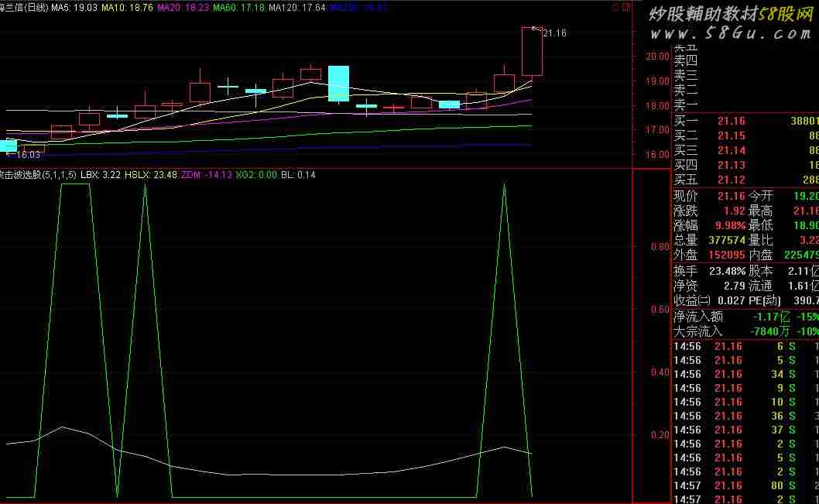Click the 净流入额 net inflow row
The width and height of the screenshot is (819, 504).
tap(745, 316)
